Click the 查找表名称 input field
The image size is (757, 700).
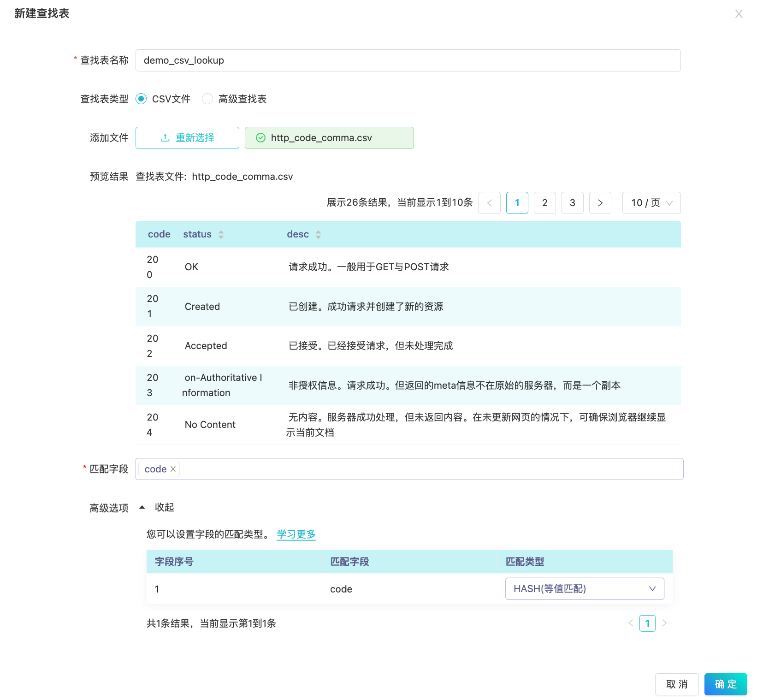pyautogui.click(x=408, y=60)
